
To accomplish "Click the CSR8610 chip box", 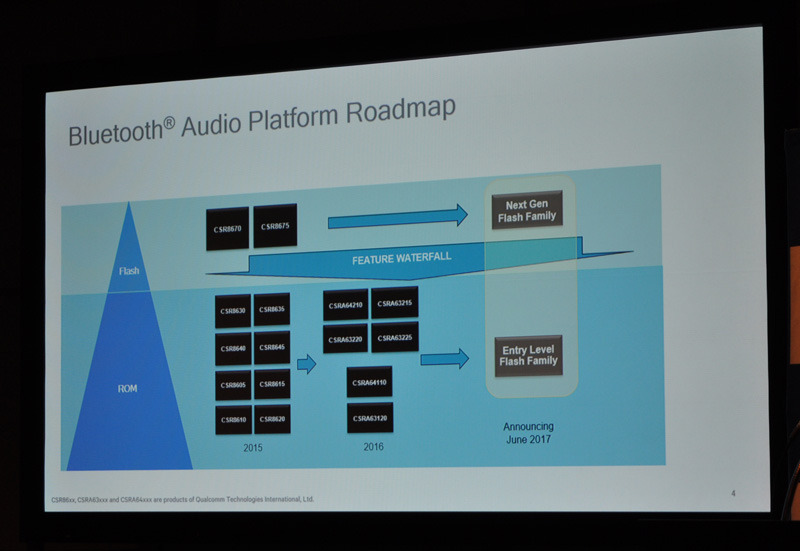I will 234,420.
